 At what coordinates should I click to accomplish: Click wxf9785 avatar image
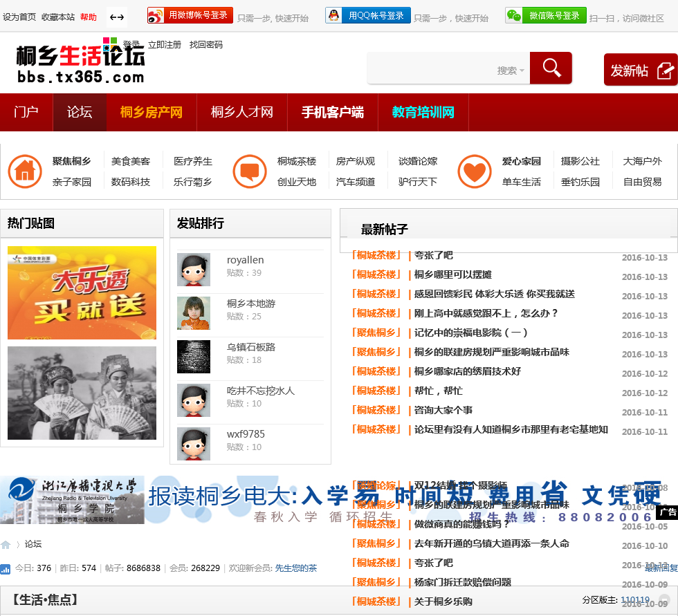(194, 444)
